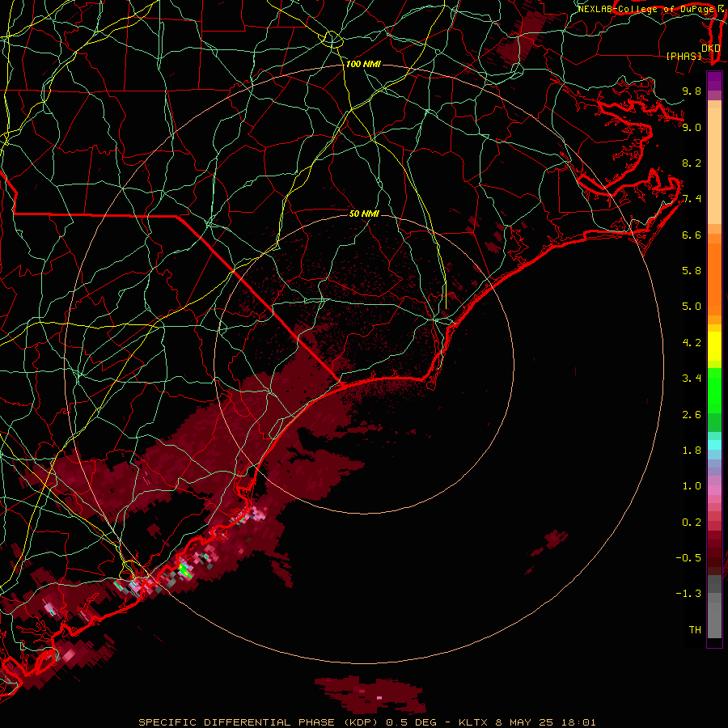Click the 5.0 legend value
The width and height of the screenshot is (728, 728).
tap(692, 307)
